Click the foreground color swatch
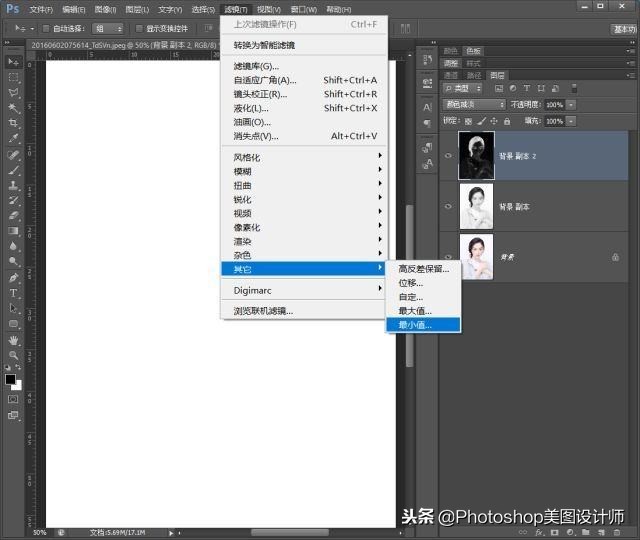 (10, 379)
